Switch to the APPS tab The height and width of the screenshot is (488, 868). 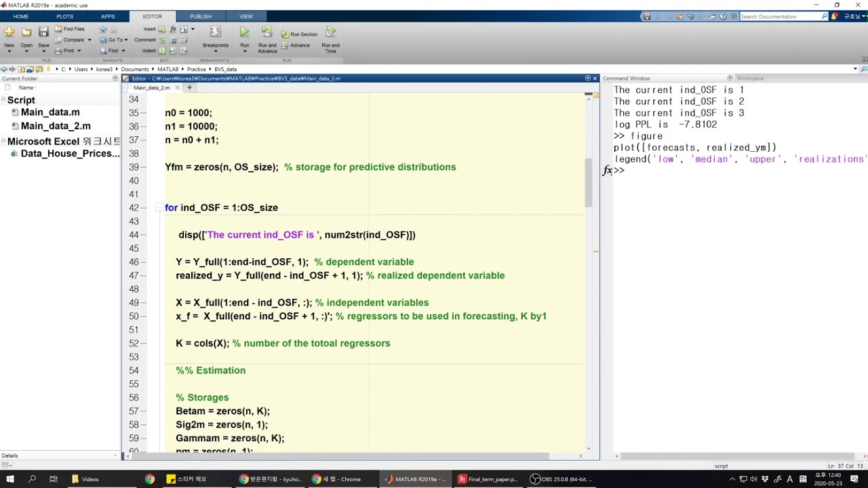pos(108,16)
